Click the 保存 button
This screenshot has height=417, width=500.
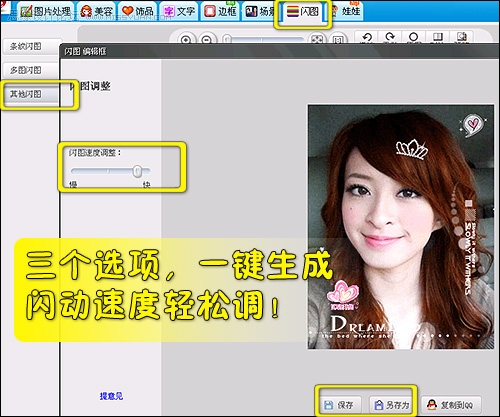click(339, 405)
